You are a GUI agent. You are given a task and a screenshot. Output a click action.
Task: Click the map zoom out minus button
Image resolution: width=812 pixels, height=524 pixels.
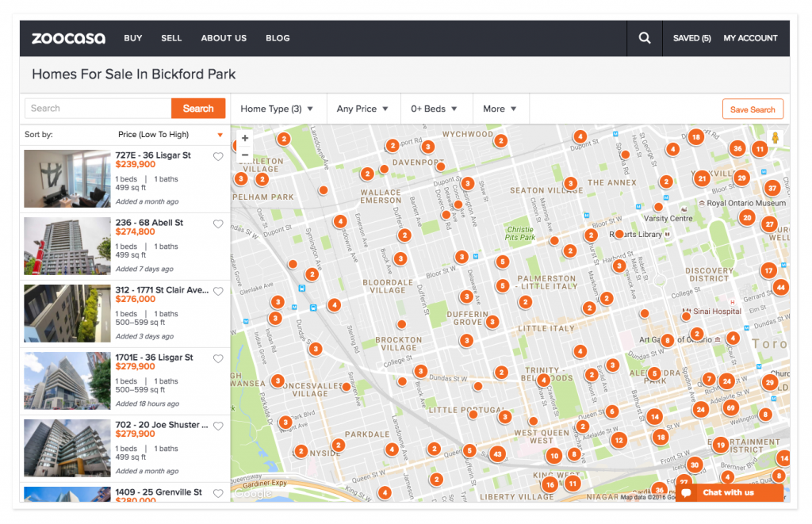(245, 155)
